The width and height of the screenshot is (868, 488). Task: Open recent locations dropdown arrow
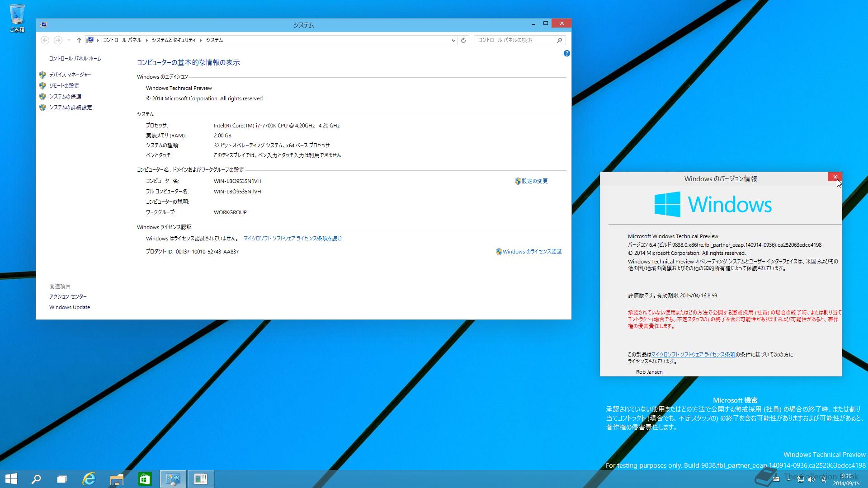69,40
